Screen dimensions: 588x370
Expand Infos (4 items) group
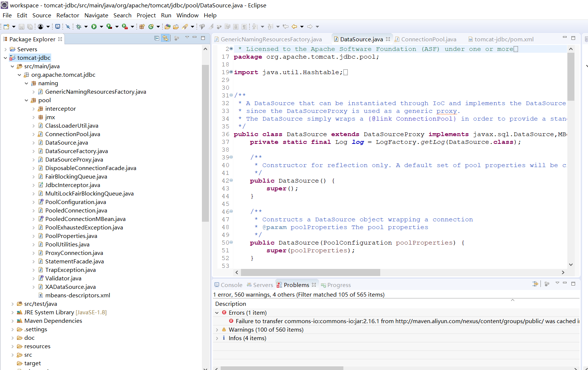[x=217, y=338]
